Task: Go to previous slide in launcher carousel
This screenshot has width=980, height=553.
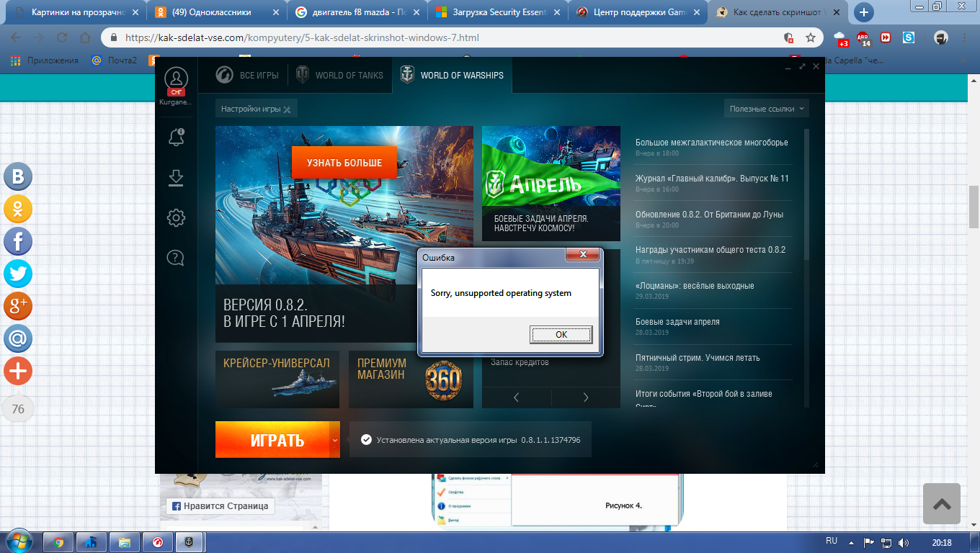Action: tap(517, 397)
